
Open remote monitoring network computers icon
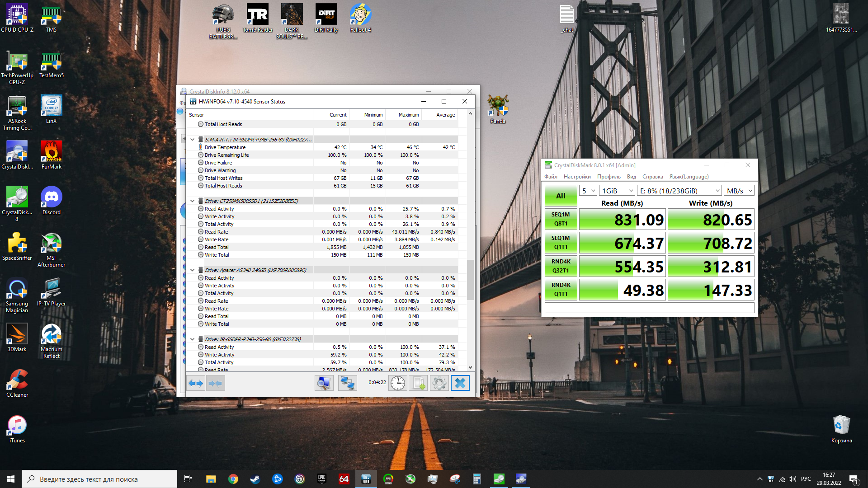click(x=347, y=383)
